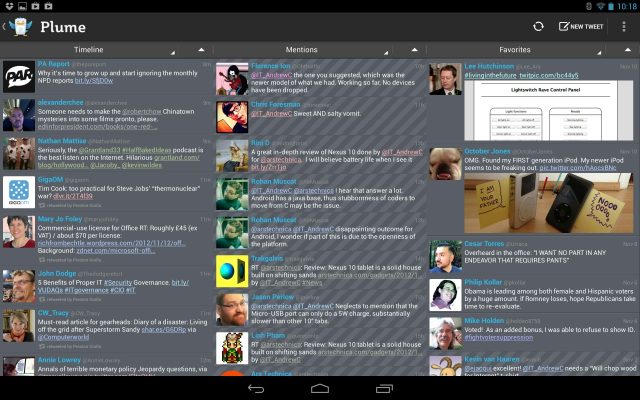Open PA Report avatar

click(19, 77)
